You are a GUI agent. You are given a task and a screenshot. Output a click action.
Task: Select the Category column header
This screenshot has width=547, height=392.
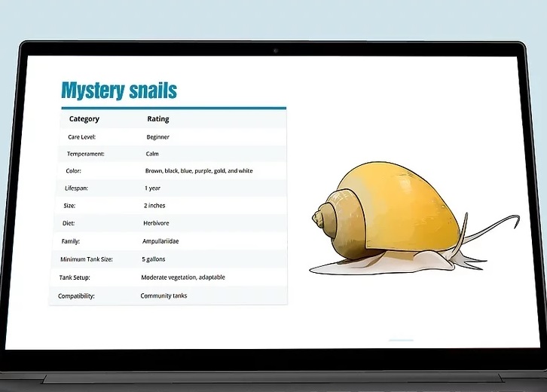coord(84,119)
